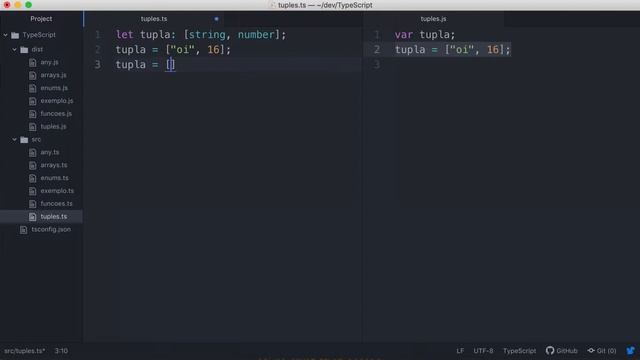Screen dimensions: 640x360
Task: Place cursor on 'let tupla' declaration line
Action: click(x=201, y=35)
